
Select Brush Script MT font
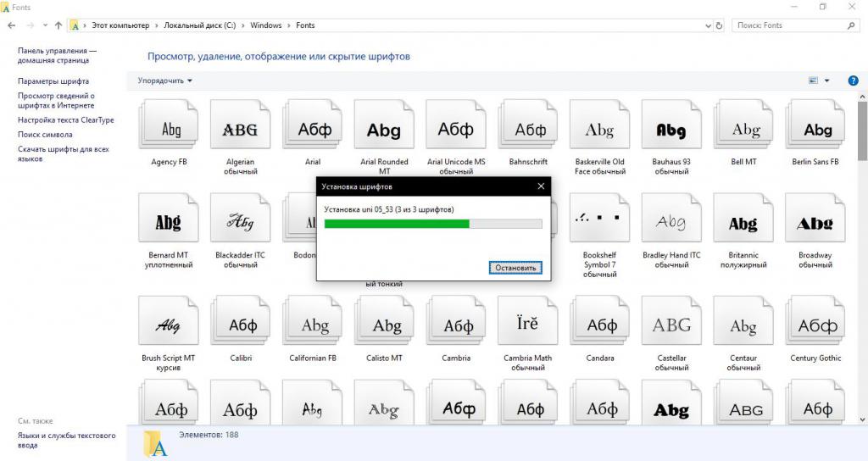pos(169,321)
